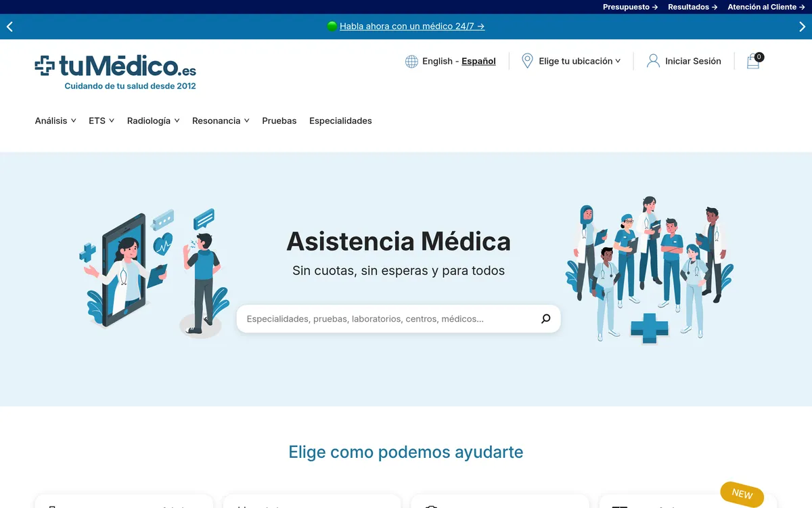This screenshot has height=508, width=812.
Task: Expand the Radiología menu
Action: click(149, 120)
